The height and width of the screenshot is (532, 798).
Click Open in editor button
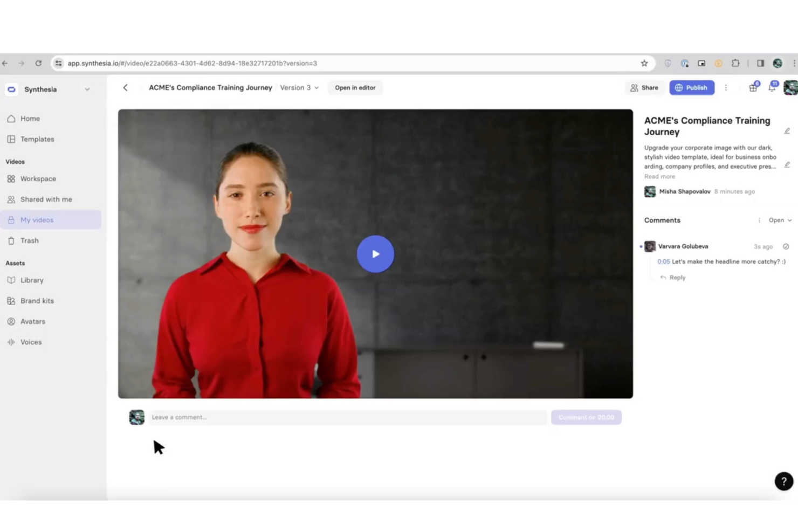[355, 88]
